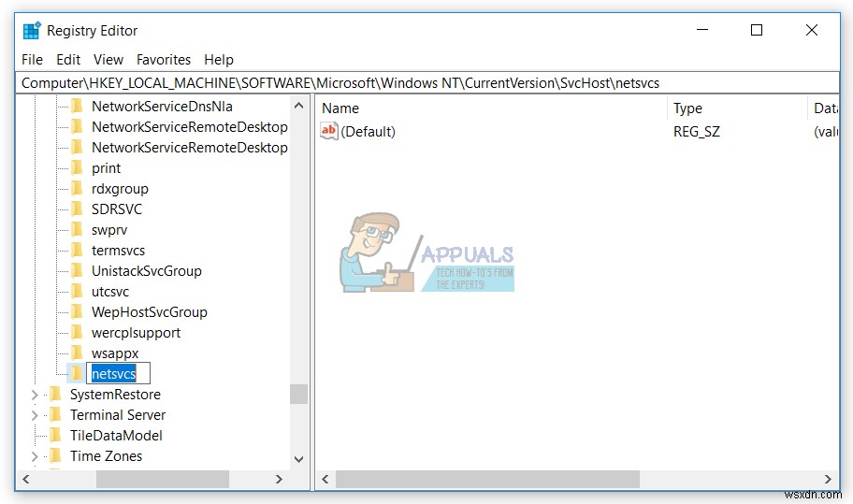The height and width of the screenshot is (504, 853).
Task: Select the rdxgroup registry key
Action: pos(120,189)
